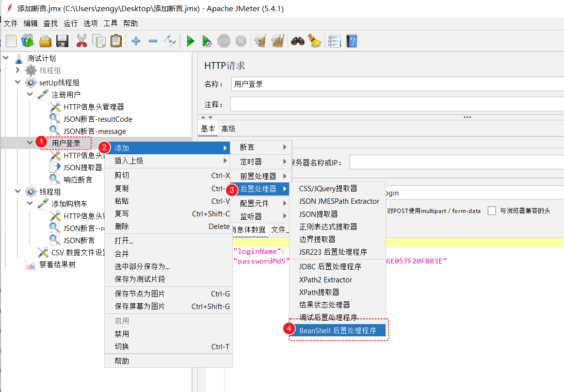Click the Cut scissors icon
The height and width of the screenshot is (392, 564).
[x=81, y=41]
